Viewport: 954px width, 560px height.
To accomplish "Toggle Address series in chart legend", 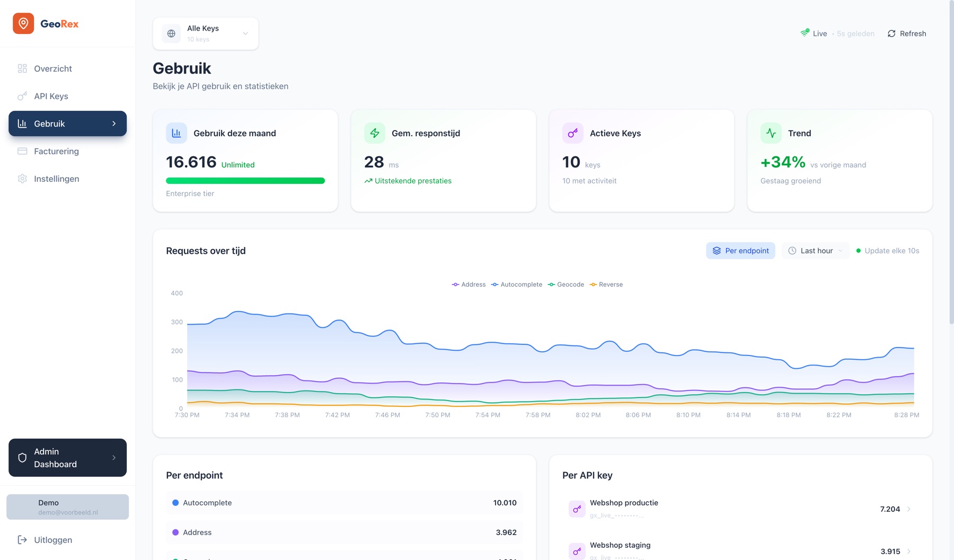I will click(x=469, y=285).
